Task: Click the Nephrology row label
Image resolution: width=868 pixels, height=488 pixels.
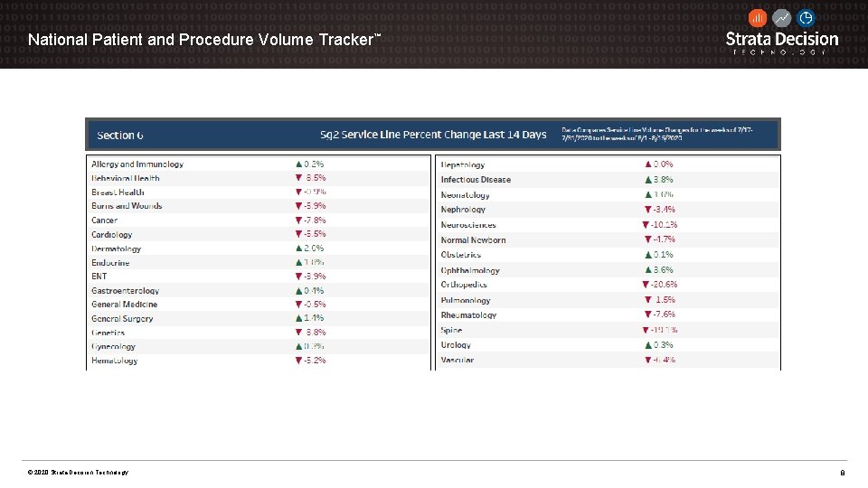Action: click(x=463, y=210)
